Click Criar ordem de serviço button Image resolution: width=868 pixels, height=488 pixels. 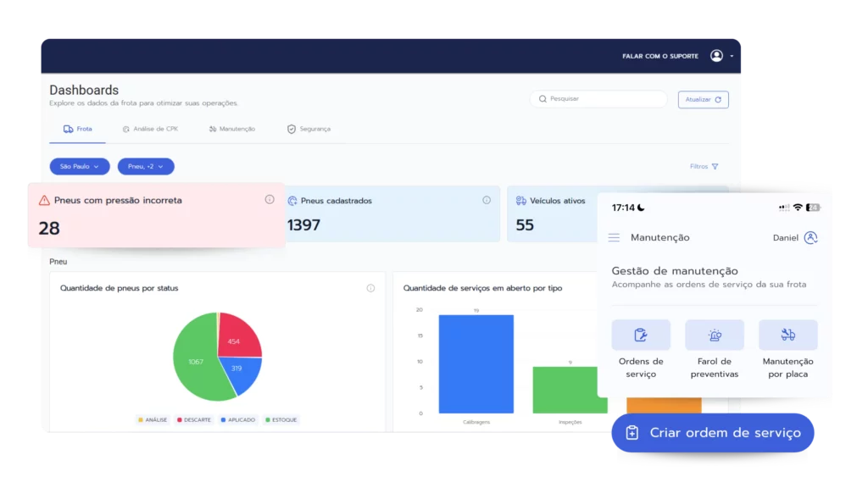712,433
